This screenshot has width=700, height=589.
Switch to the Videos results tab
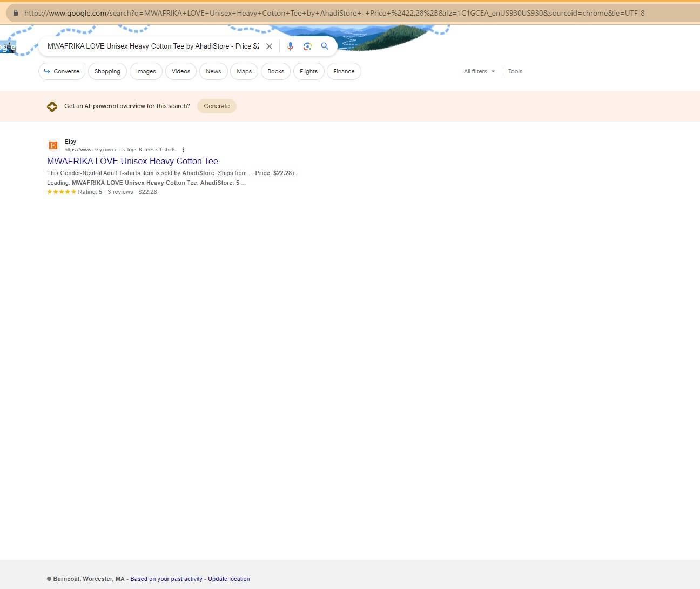[x=181, y=71]
